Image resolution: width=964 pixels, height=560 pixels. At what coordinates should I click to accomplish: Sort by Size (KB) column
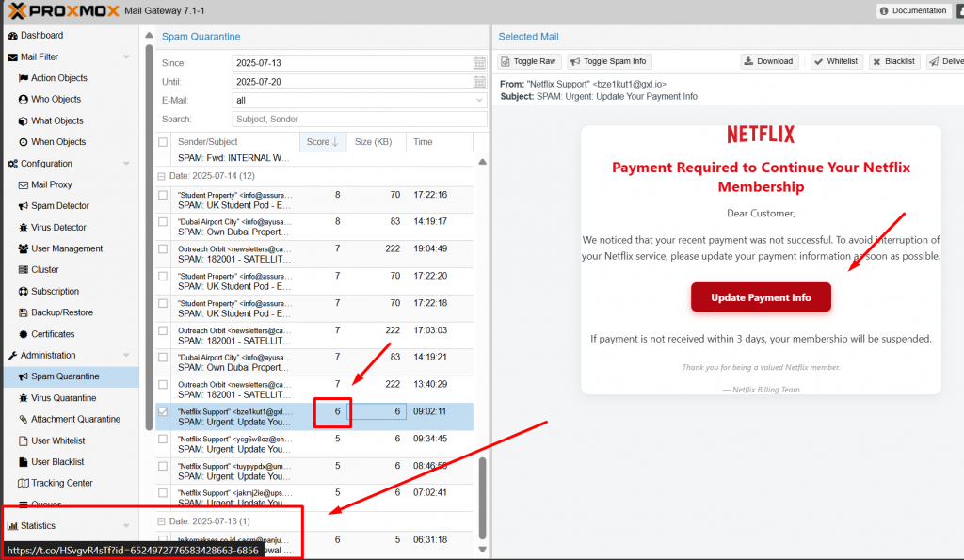click(377, 142)
